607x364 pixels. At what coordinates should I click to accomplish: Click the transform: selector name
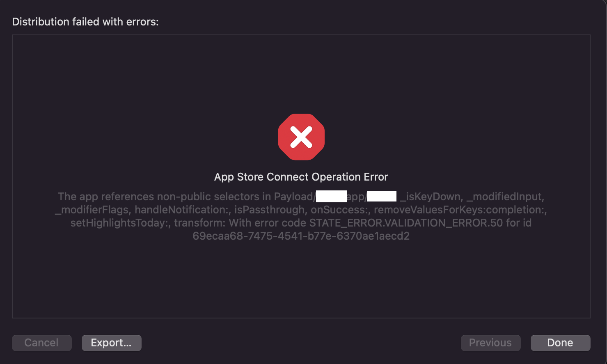point(200,223)
